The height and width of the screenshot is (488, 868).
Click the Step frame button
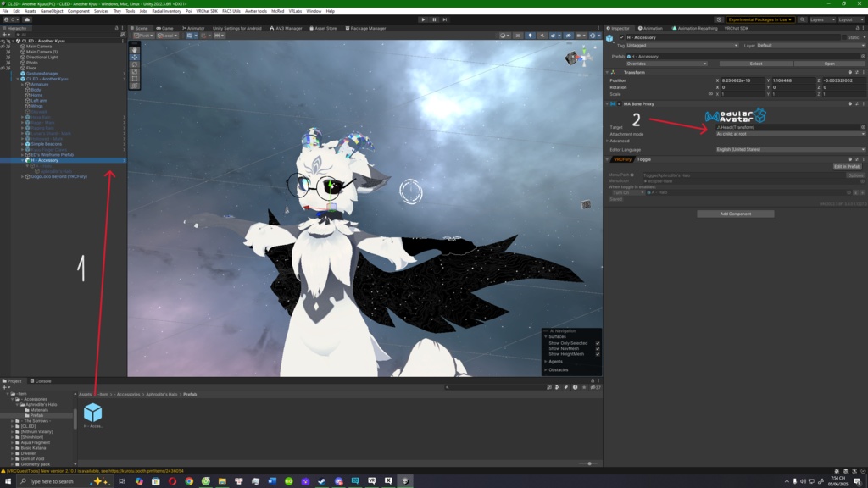point(444,19)
